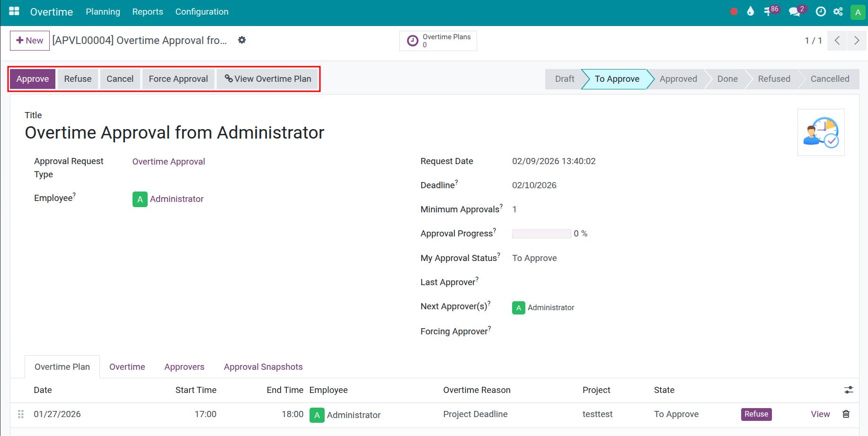Viewport: 868px width, 436px height.
Task: Open the main apps grid menu
Action: [x=14, y=12]
